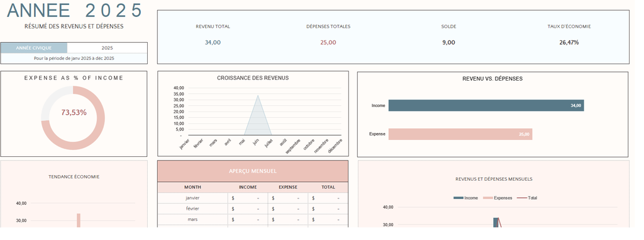Click the juin peak in the revenue growth chart
This screenshot has height=240, width=644.
point(258,96)
